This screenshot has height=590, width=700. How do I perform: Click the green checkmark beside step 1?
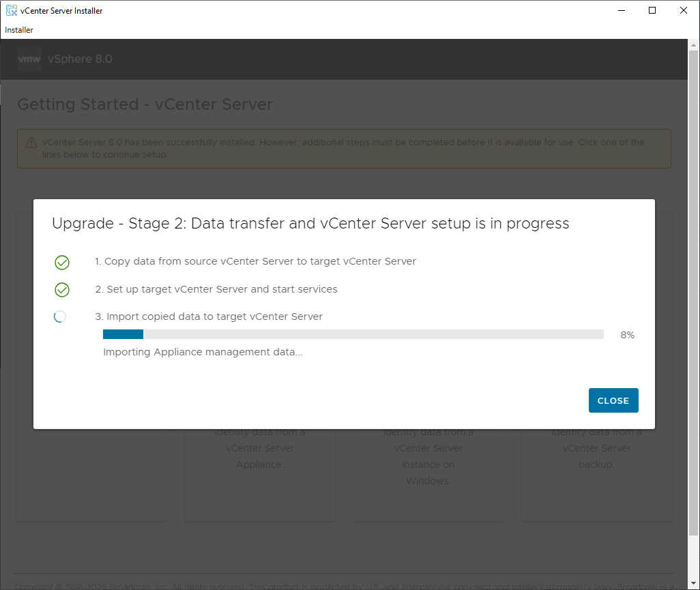click(62, 263)
